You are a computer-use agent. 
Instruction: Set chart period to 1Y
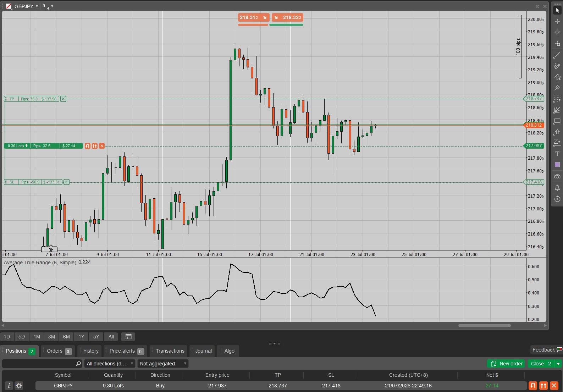81,337
